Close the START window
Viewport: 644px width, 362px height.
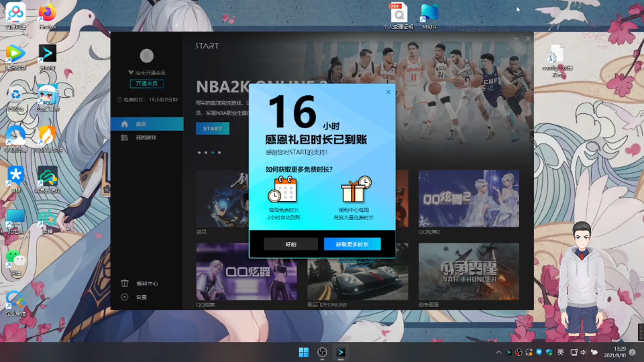pos(528,38)
